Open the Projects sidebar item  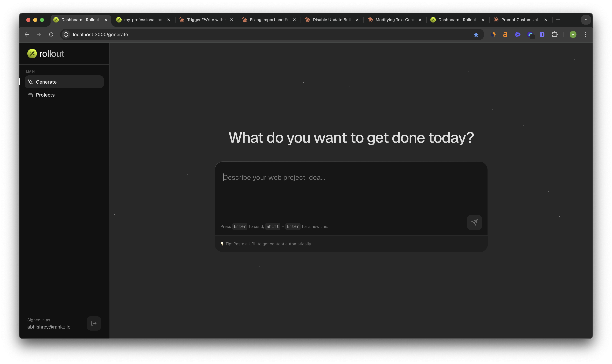(45, 95)
